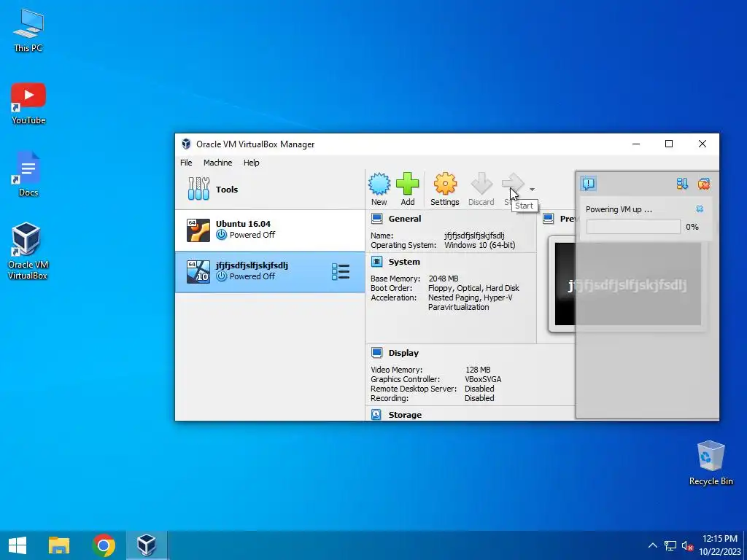This screenshot has height=560, width=747.
Task: Click the Powered Off icon of Ubuntu 16.04
Action: (221, 234)
